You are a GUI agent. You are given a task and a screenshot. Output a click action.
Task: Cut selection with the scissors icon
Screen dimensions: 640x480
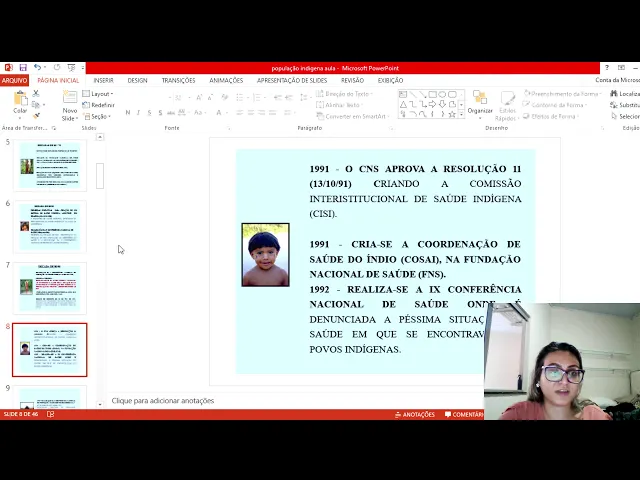(36, 93)
